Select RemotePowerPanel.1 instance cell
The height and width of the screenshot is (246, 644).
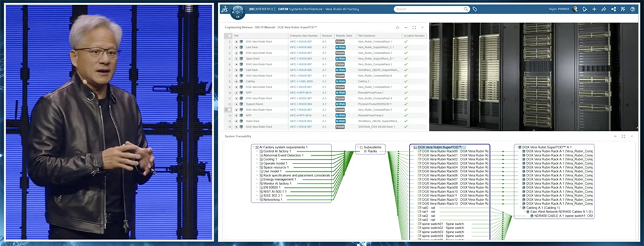(x=379, y=93)
